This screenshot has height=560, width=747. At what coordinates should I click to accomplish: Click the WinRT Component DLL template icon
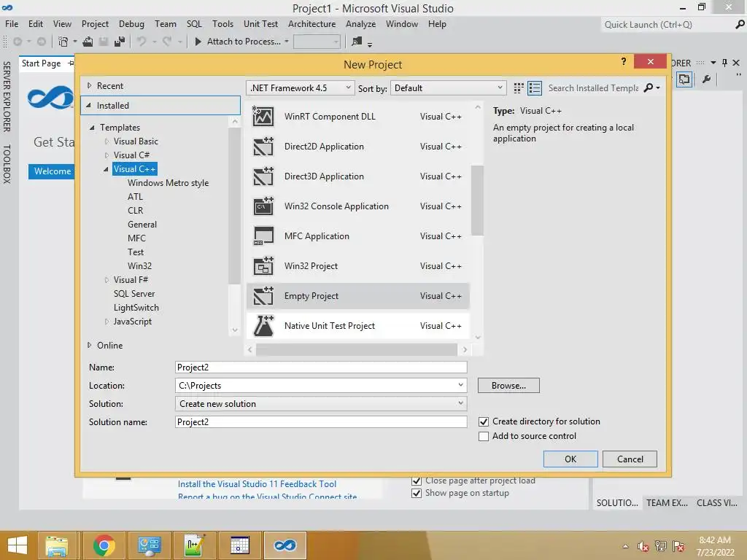click(x=263, y=116)
